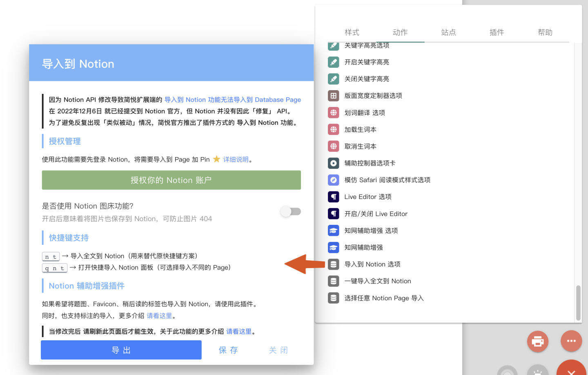
Task: Click the icon for 辅助控制器选项卡
Action: [334, 163]
